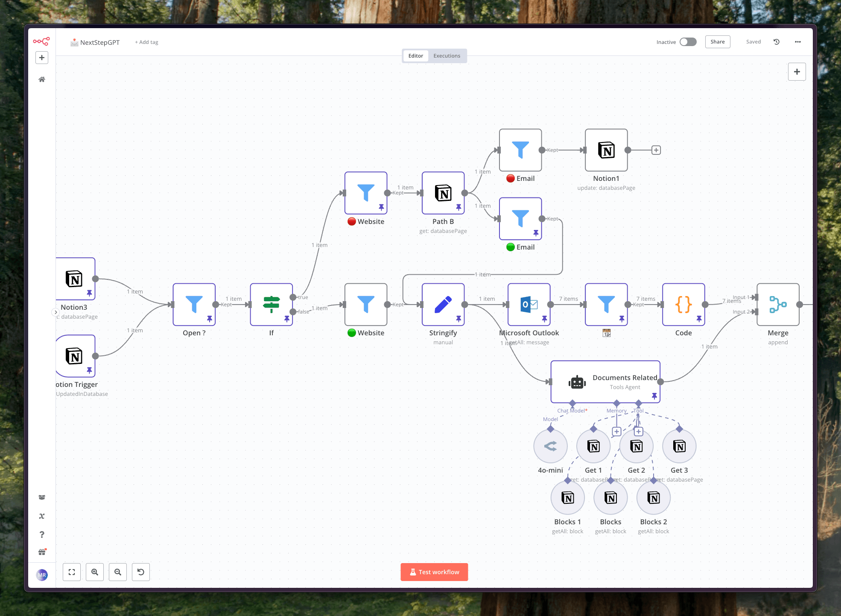Screen dimensions: 841x616
Task: Select the Merge node
Action: (x=778, y=305)
